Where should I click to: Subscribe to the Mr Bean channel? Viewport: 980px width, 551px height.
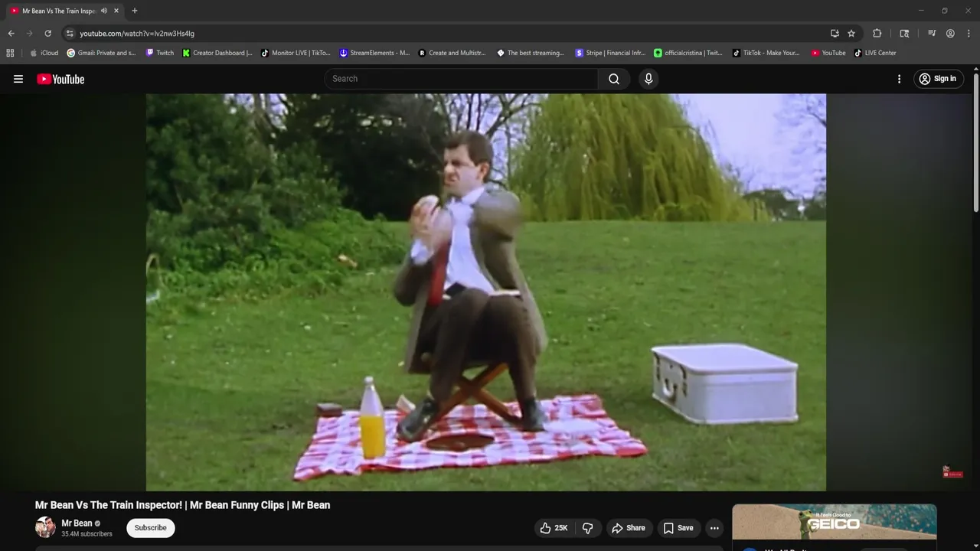click(x=151, y=528)
